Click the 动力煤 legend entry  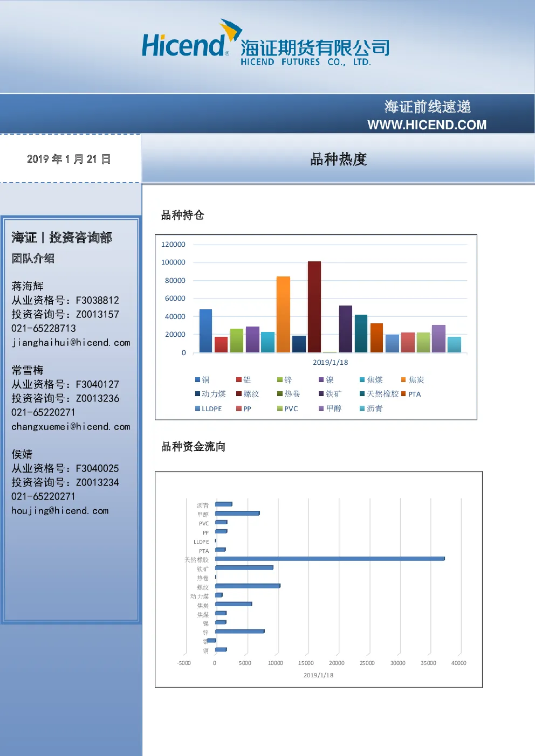point(211,394)
